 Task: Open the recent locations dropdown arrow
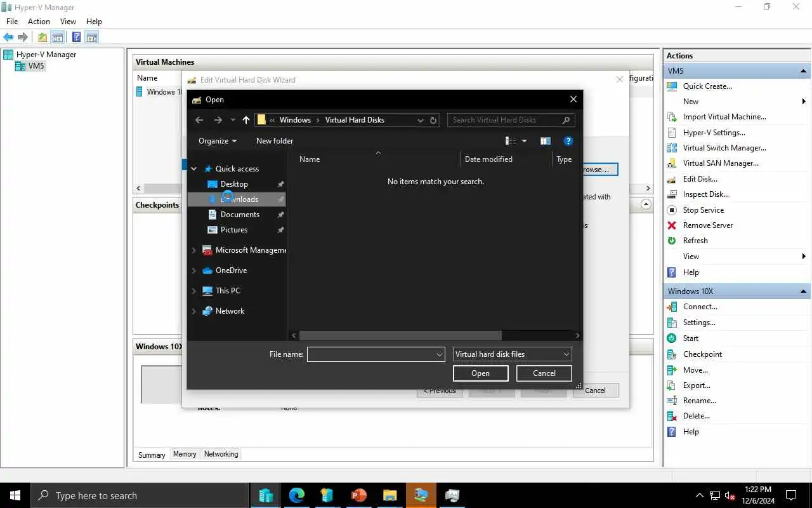233,120
